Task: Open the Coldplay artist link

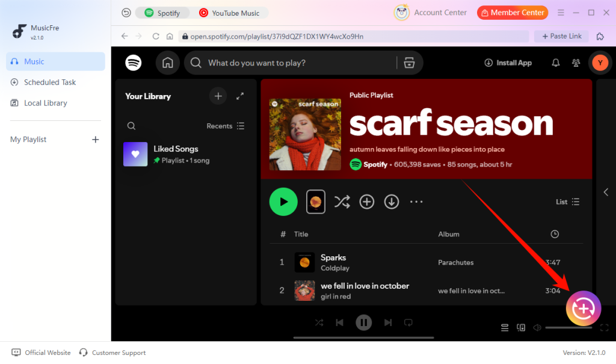Action: click(x=334, y=268)
